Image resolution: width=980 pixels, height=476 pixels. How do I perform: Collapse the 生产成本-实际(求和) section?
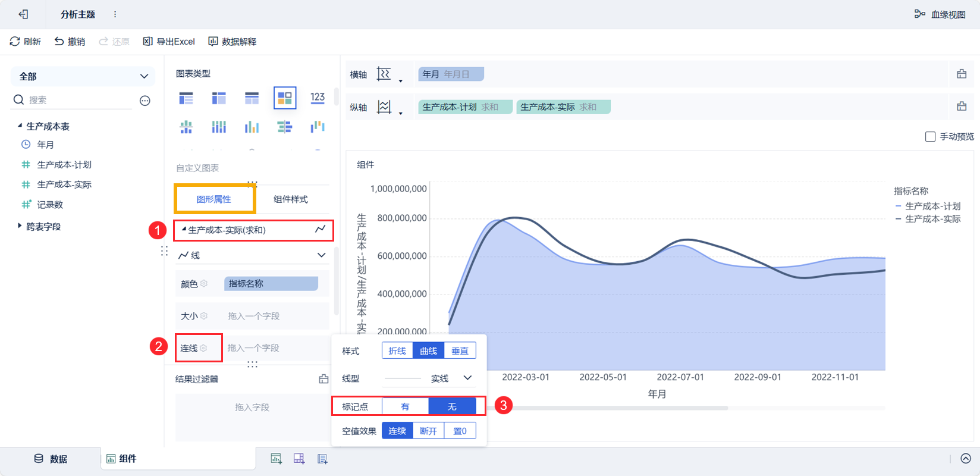184,230
